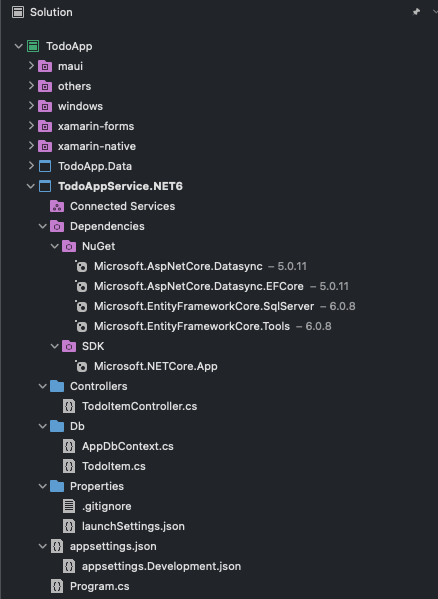The width and height of the screenshot is (438, 599).
Task: Collapse the Db folder
Action: click(x=43, y=426)
